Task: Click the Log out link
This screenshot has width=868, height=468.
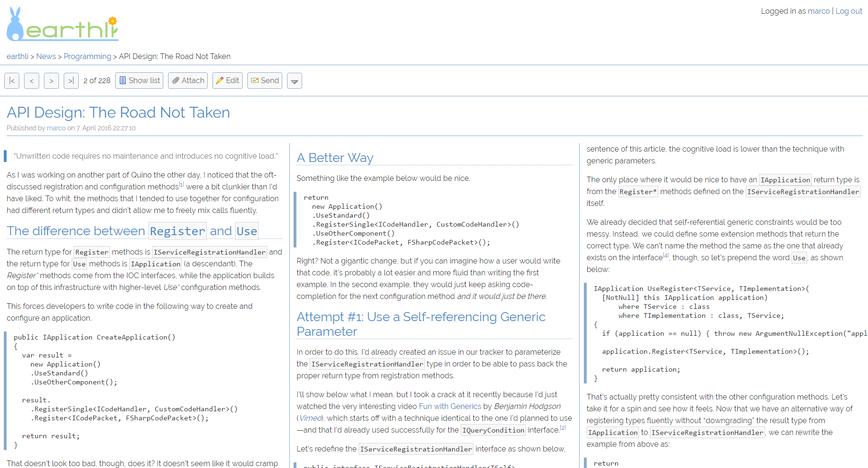Action: [x=849, y=11]
